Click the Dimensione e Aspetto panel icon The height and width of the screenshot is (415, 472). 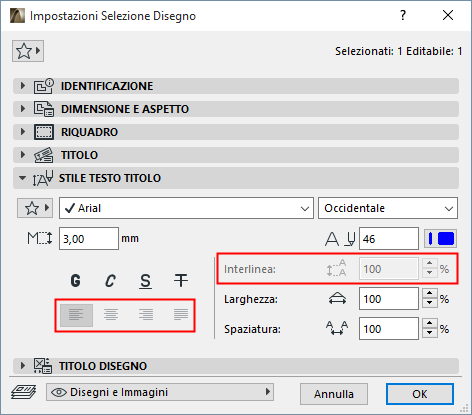tap(44, 109)
